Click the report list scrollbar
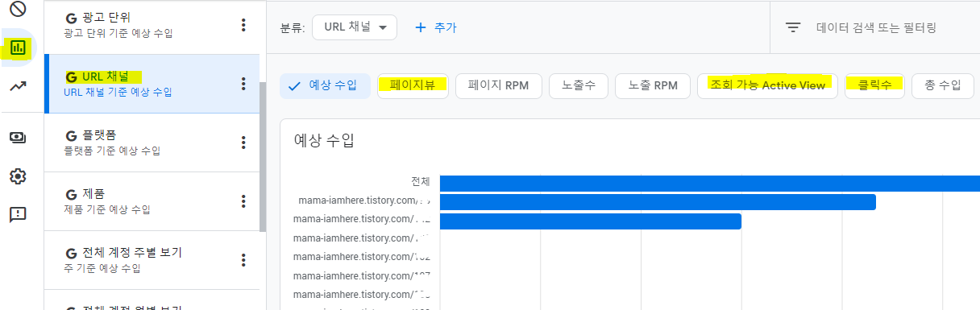This screenshot has width=980, height=310. pos(262,157)
